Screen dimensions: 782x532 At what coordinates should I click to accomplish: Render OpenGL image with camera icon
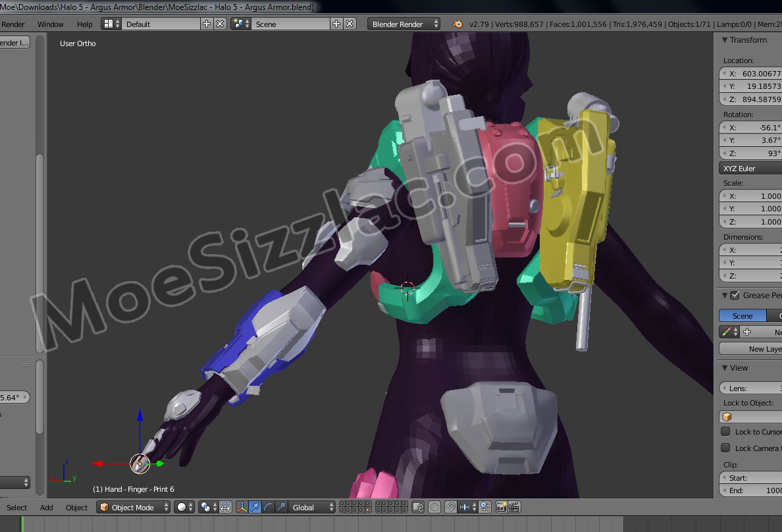[501, 508]
